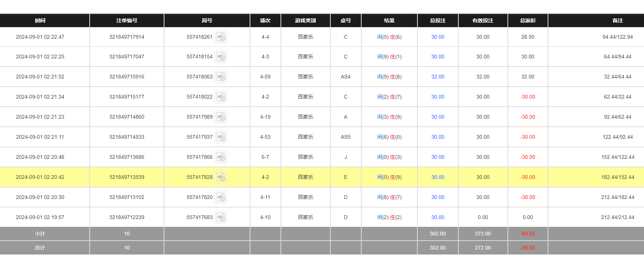Click the 时间 column header

coord(40,21)
